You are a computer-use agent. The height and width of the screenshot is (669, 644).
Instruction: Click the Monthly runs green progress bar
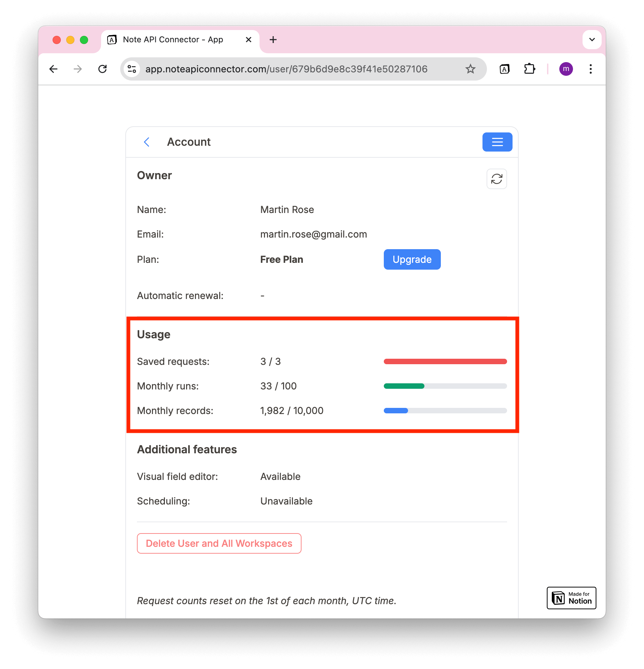tap(404, 386)
